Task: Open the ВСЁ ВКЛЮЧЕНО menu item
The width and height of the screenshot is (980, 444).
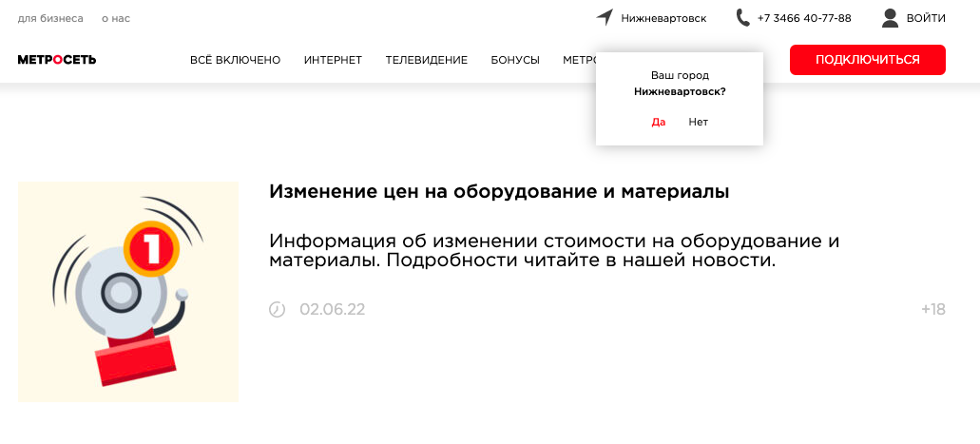Action: 235,60
